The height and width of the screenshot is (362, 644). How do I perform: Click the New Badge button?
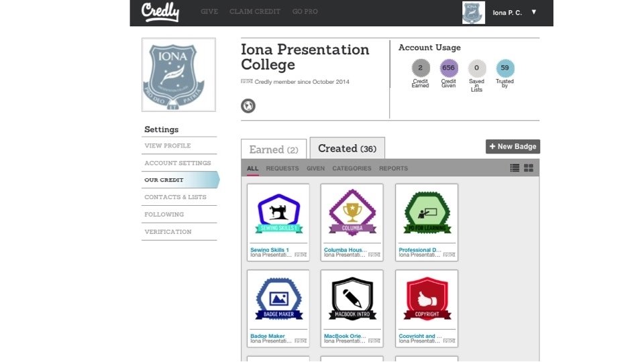click(x=513, y=147)
